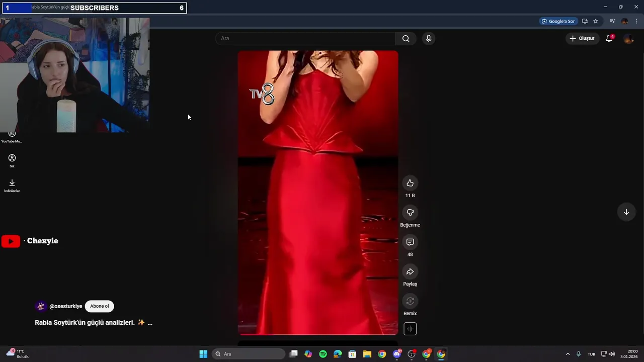Like the Short with thumbs-up icon
Viewport: 644px width, 362px height.
coord(410,183)
